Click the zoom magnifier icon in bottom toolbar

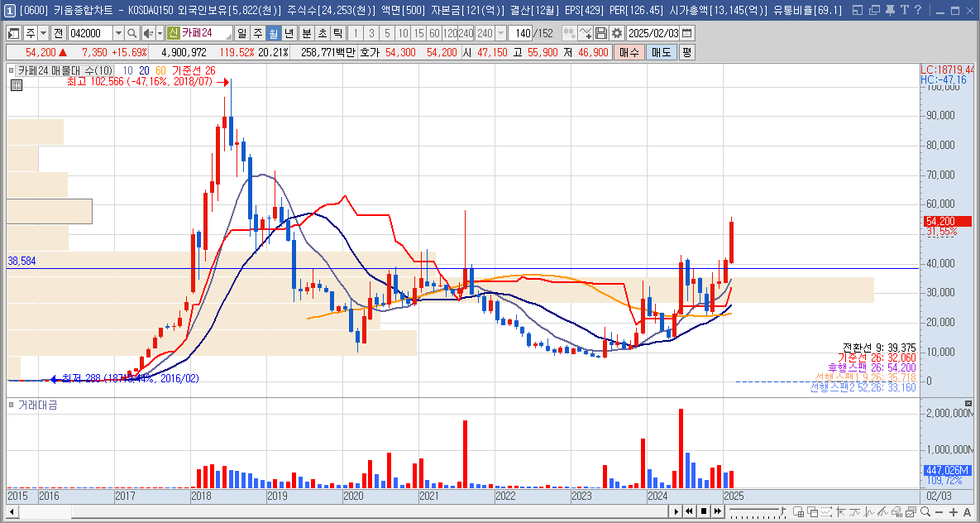pyautogui.click(x=925, y=511)
